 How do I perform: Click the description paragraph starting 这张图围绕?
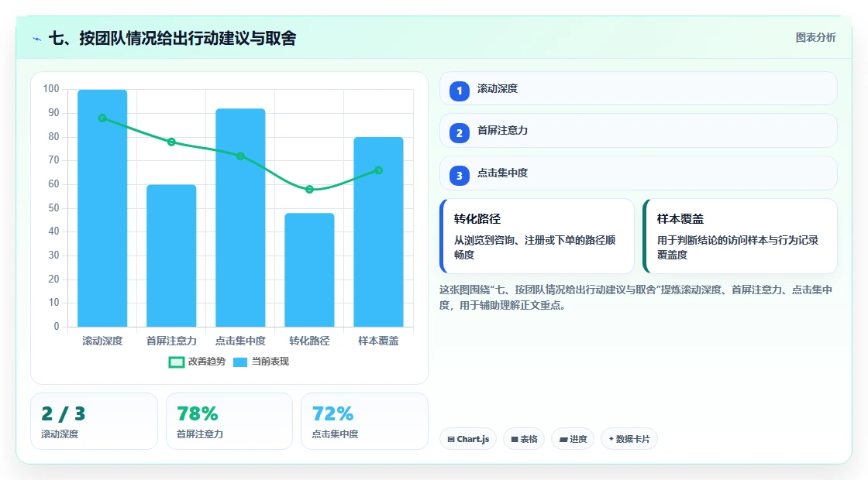click(636, 297)
